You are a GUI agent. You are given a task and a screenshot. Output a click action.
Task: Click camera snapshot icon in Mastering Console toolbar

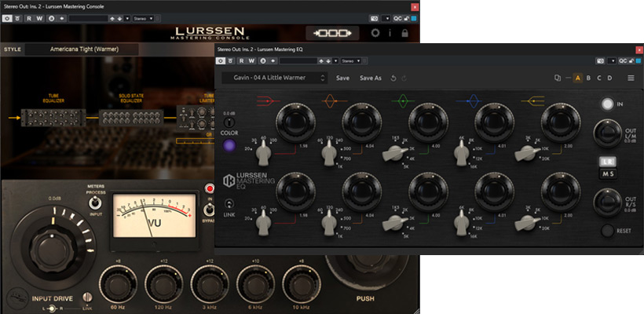374,19
